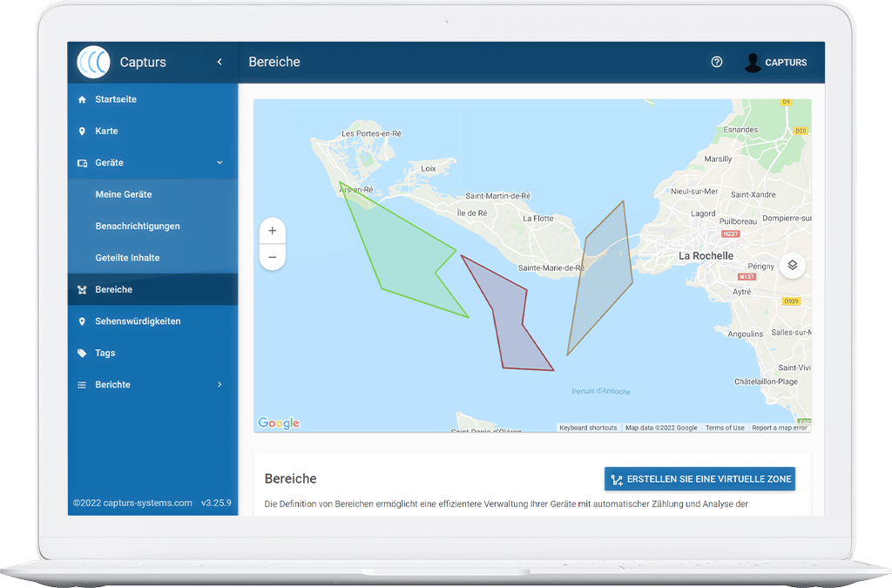Open Karte in the sidebar
This screenshot has width=892, height=588.
point(152,132)
